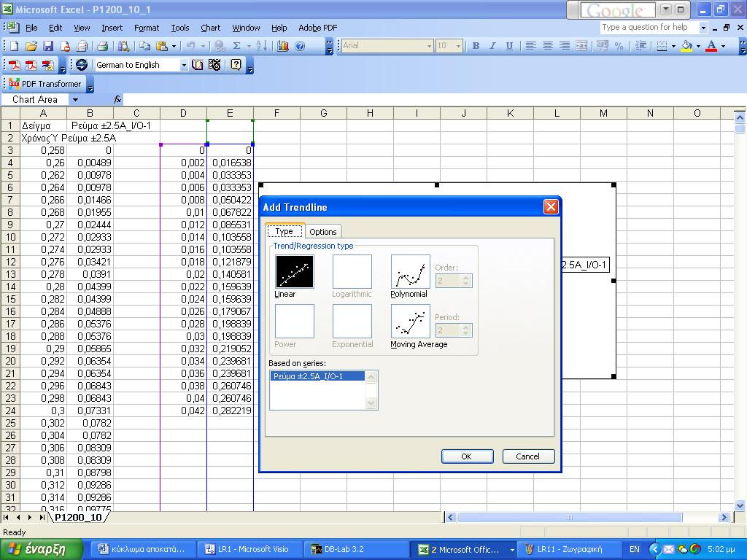
Task: Open the Name Box Chart Area dropdown
Action: click(x=75, y=99)
